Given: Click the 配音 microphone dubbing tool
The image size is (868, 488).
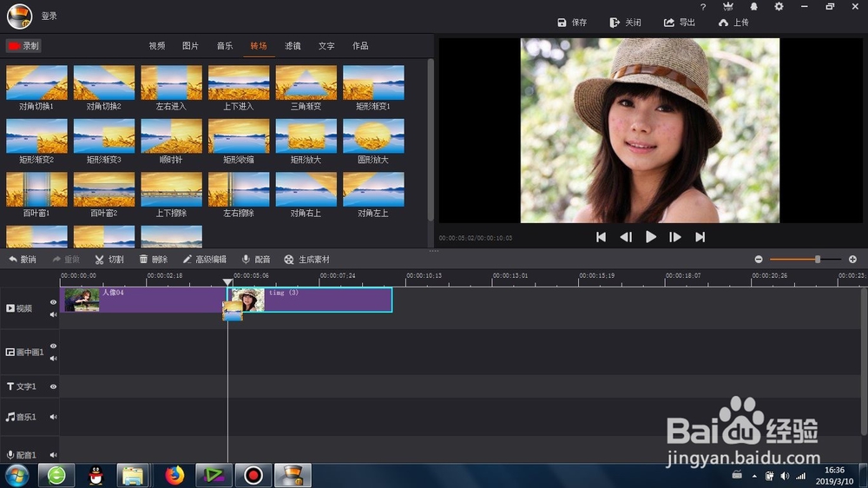Looking at the screenshot, I should 256,260.
